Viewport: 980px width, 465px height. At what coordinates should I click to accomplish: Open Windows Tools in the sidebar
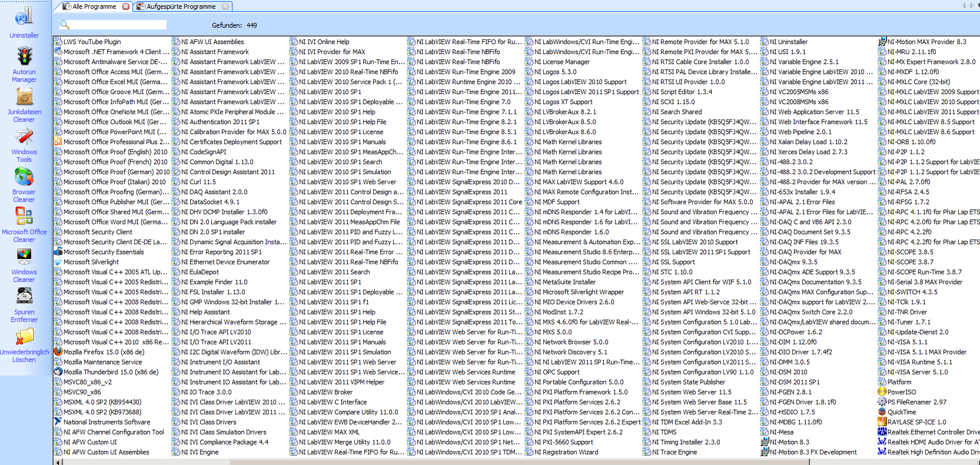coord(24,145)
